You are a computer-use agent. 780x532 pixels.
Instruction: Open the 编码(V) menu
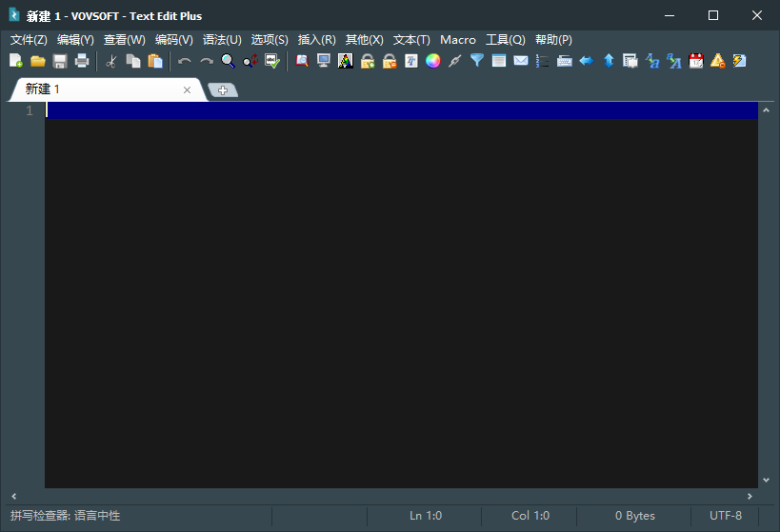[x=173, y=40]
